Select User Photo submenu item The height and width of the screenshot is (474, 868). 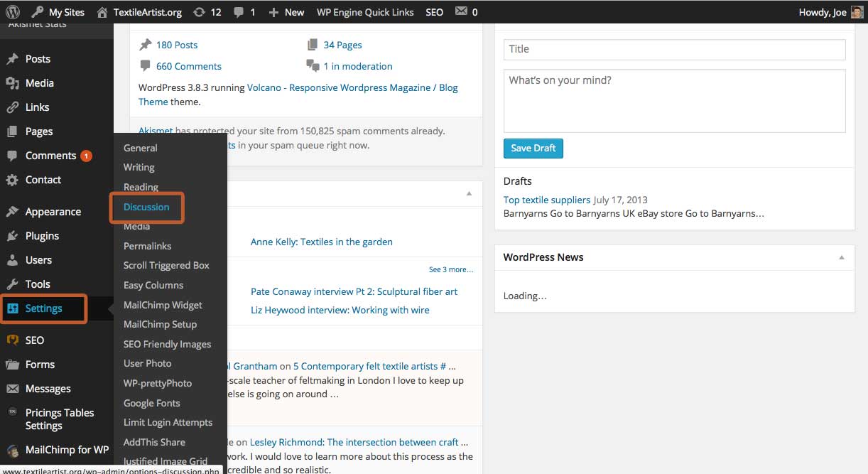147,363
